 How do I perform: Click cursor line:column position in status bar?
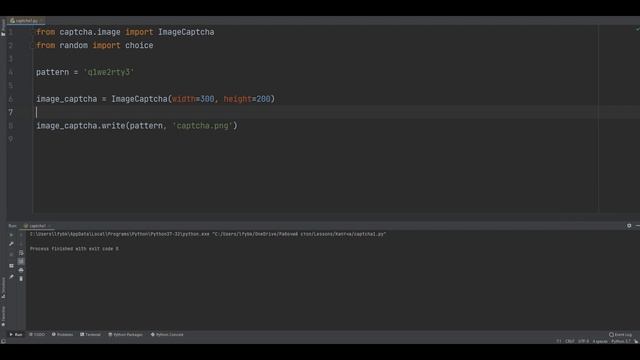(558, 341)
